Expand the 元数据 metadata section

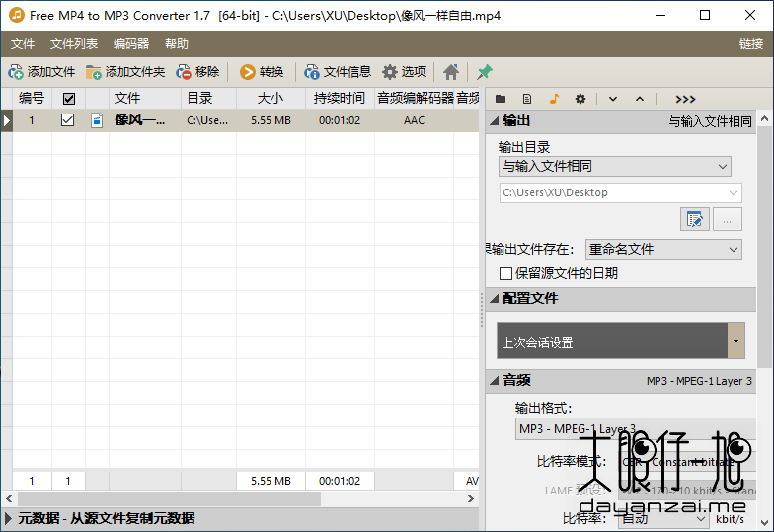coord(8,518)
